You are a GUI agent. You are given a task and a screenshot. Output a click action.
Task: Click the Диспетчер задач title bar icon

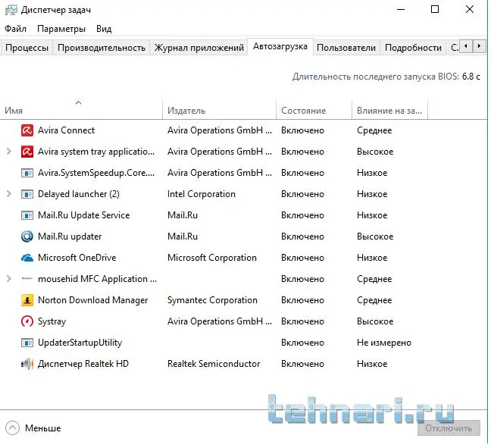(11, 10)
